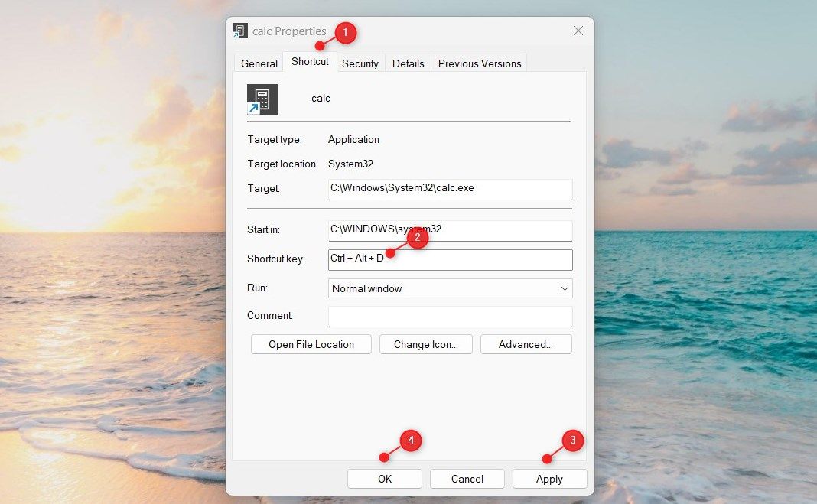Go to the Details tab

[x=408, y=63]
